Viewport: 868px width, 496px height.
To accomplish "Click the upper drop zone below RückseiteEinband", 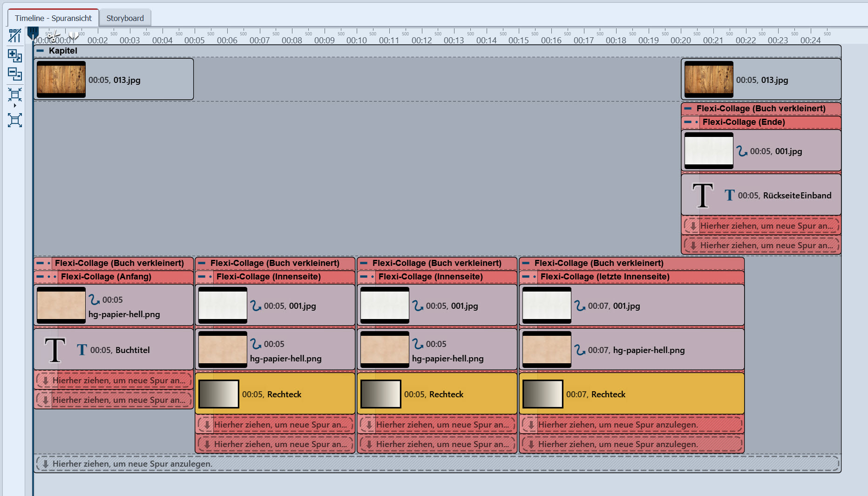I will pos(761,226).
